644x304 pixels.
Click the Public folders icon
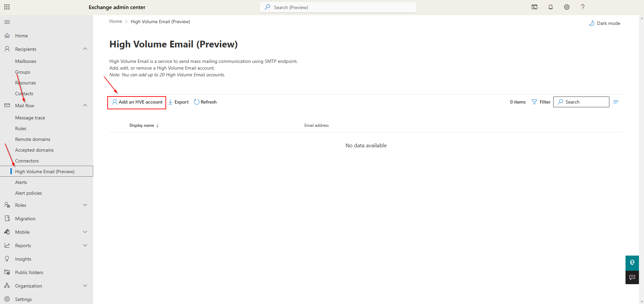pos(7,272)
